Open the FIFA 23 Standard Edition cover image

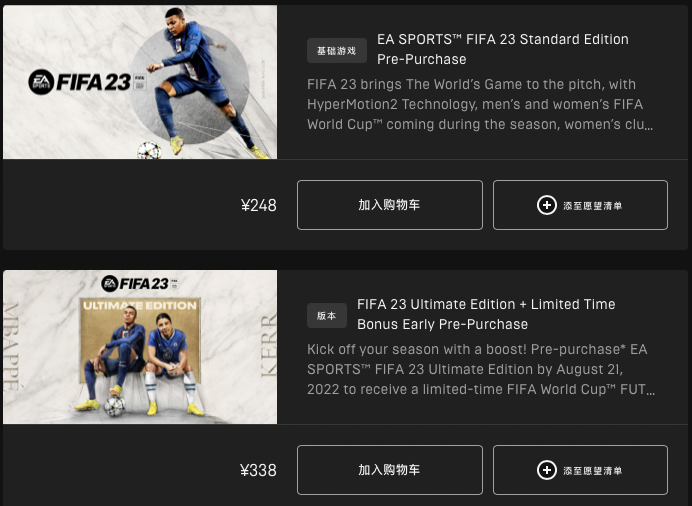(x=140, y=82)
